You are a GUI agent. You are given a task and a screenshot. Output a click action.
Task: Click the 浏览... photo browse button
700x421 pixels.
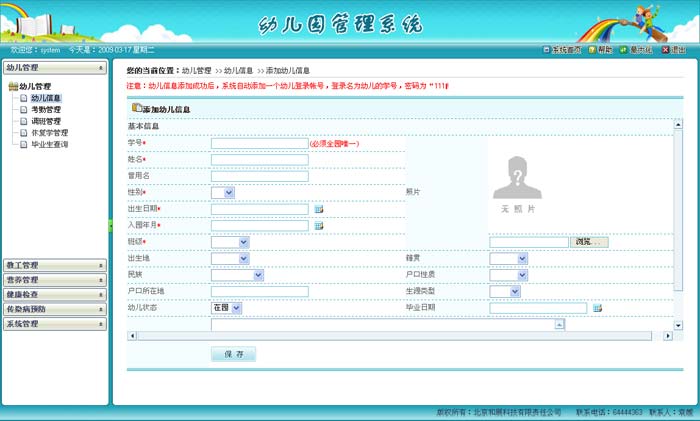pyautogui.click(x=590, y=242)
